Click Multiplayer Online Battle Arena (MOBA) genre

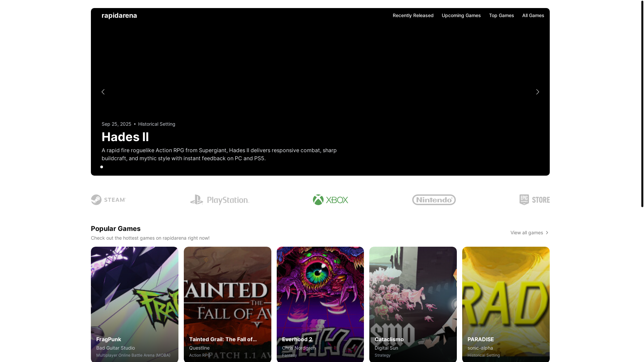[133, 355]
